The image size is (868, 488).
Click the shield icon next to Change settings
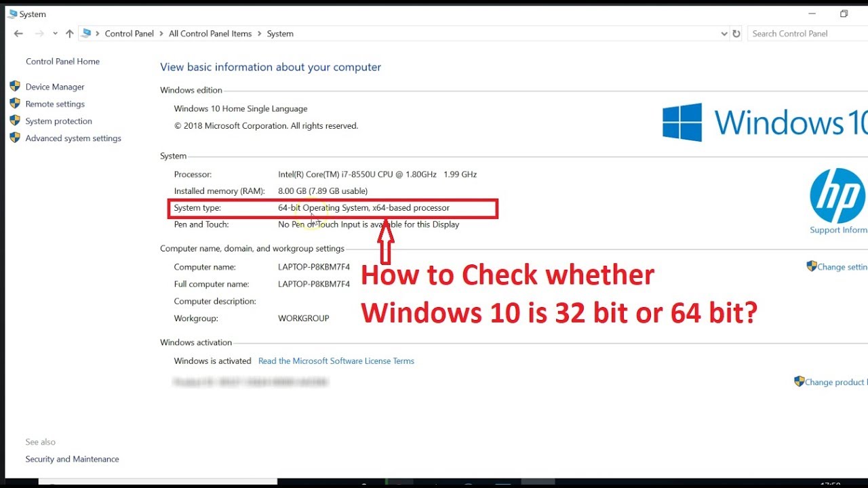[812, 266]
